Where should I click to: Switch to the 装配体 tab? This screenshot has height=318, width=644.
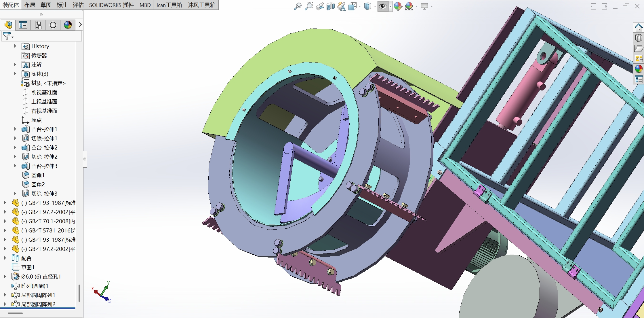11,5
